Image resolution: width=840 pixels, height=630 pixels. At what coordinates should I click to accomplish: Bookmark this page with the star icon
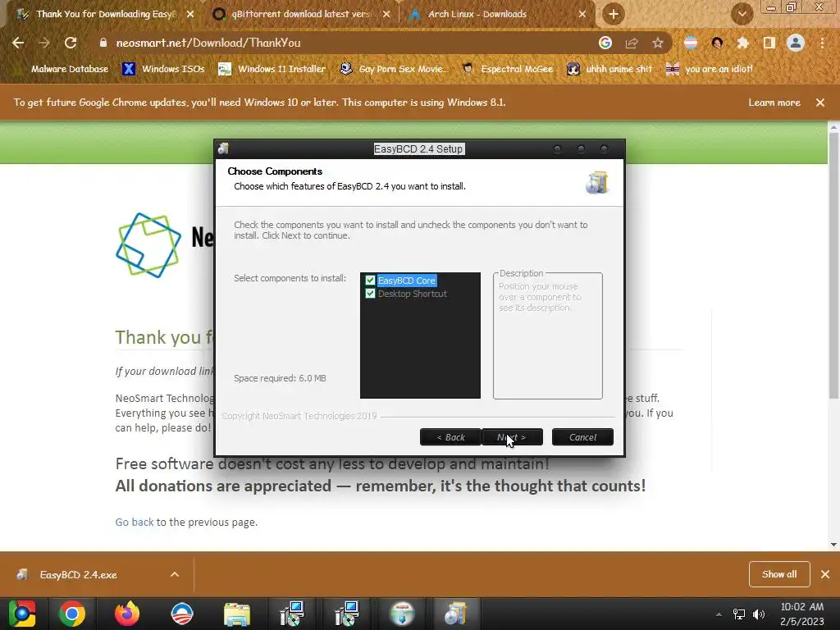tap(658, 43)
